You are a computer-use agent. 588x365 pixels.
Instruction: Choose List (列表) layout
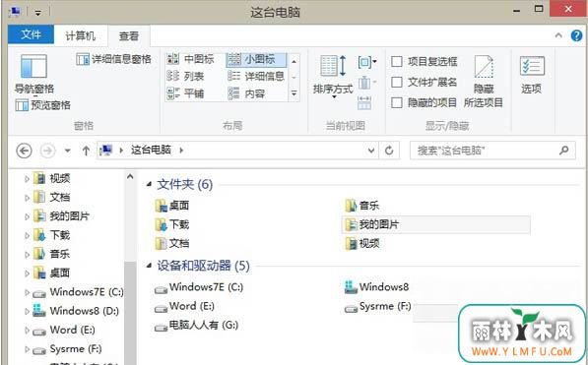pos(185,77)
